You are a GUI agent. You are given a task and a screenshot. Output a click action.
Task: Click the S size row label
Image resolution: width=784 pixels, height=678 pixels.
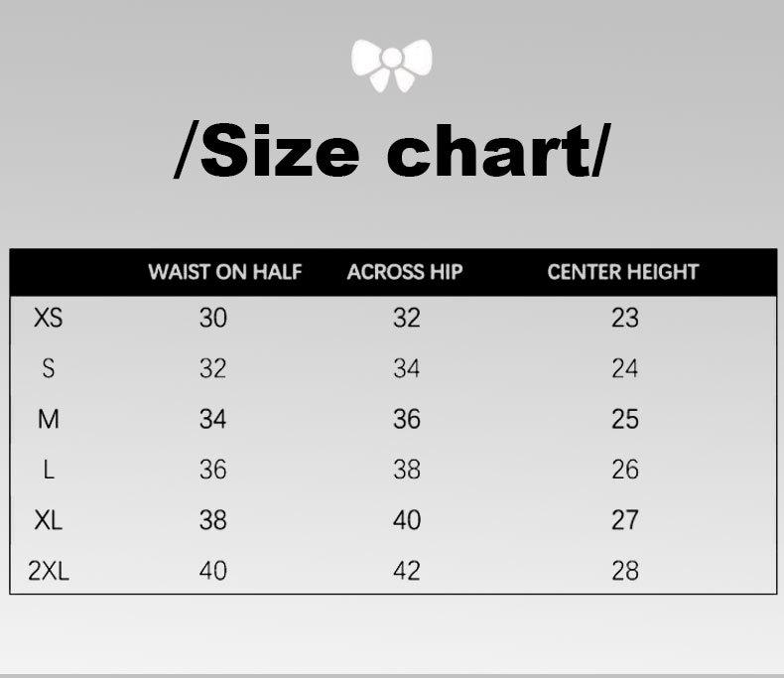pyautogui.click(x=49, y=369)
